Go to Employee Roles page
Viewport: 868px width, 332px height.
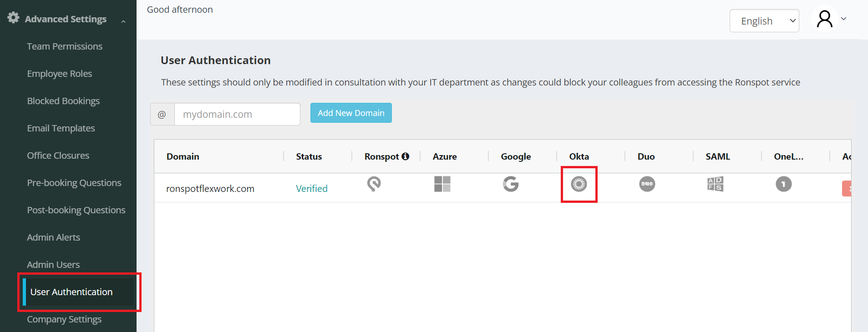(59, 74)
